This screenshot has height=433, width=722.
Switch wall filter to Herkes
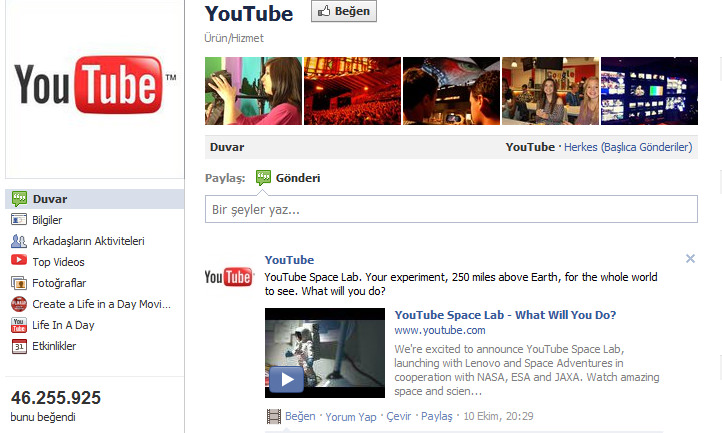pyautogui.click(x=580, y=147)
